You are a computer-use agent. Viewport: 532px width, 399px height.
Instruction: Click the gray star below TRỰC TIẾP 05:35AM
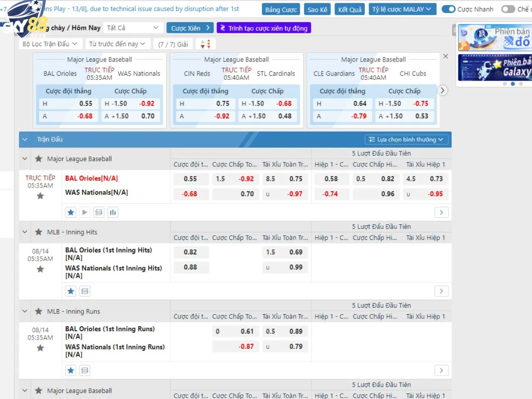40,196
